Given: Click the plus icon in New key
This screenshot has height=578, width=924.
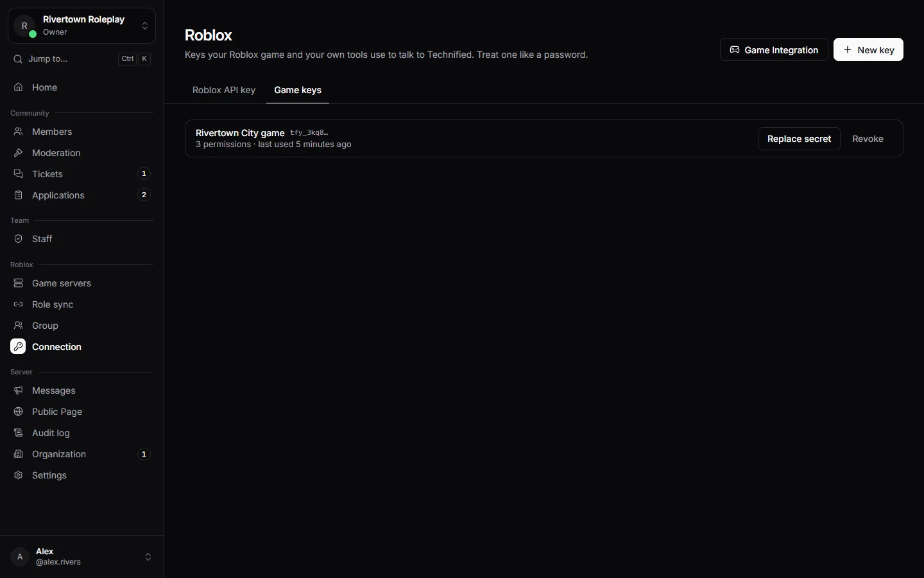Looking at the screenshot, I should tap(848, 49).
